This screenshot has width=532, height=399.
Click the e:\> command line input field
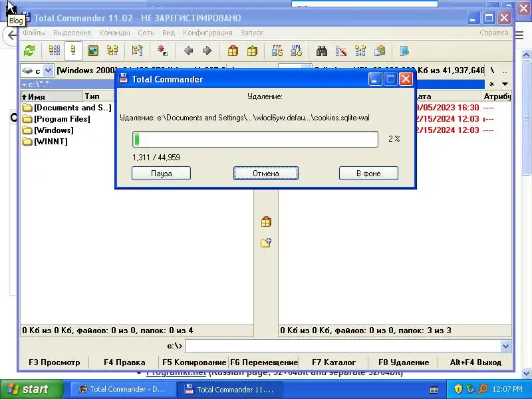coord(342,346)
